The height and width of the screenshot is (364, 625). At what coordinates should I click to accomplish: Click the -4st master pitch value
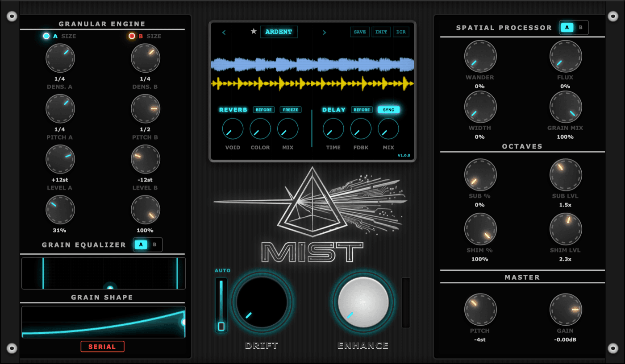(480, 340)
